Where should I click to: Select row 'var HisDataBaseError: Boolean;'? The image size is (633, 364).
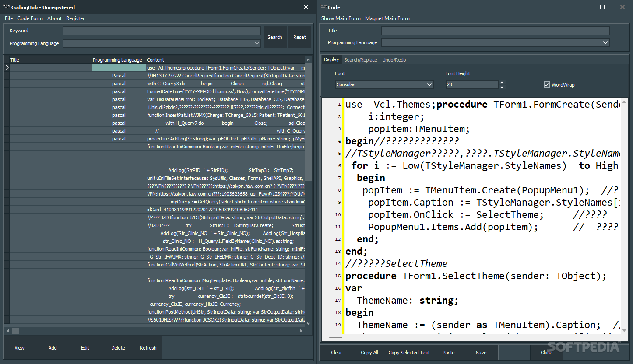tap(225, 99)
